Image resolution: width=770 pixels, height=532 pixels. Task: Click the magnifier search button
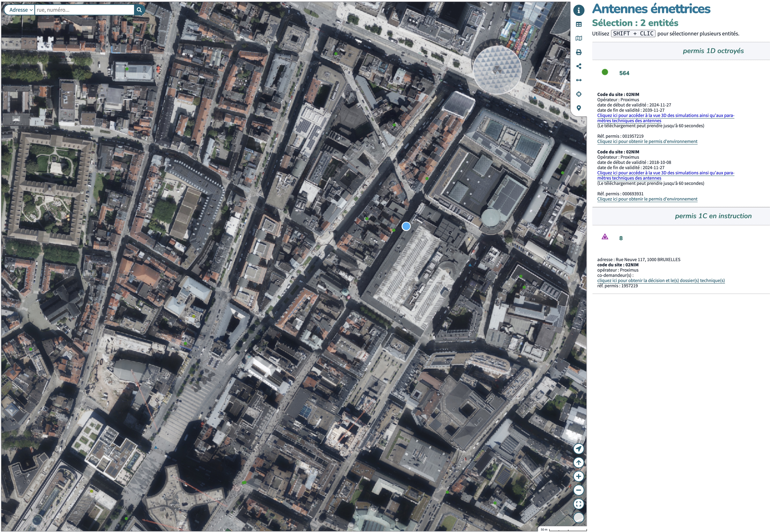click(139, 10)
